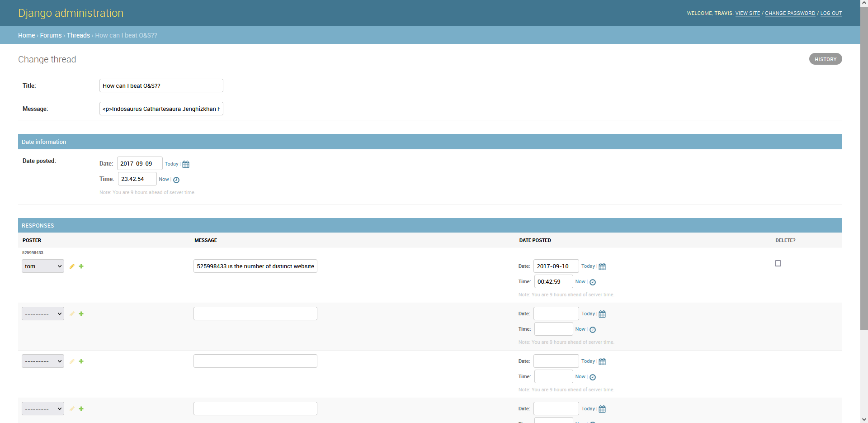This screenshot has width=868, height=423.
Task: Check Delete checkbox for tom's response
Action: click(778, 263)
